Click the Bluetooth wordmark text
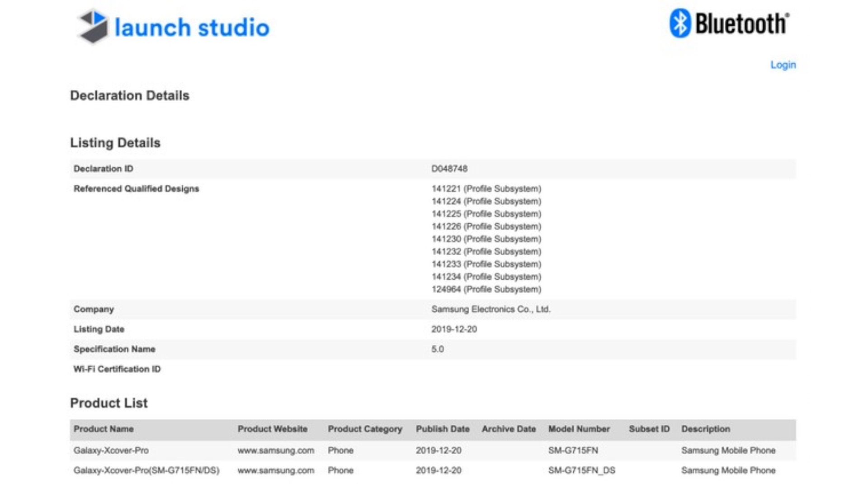868x488 pixels. click(742, 23)
